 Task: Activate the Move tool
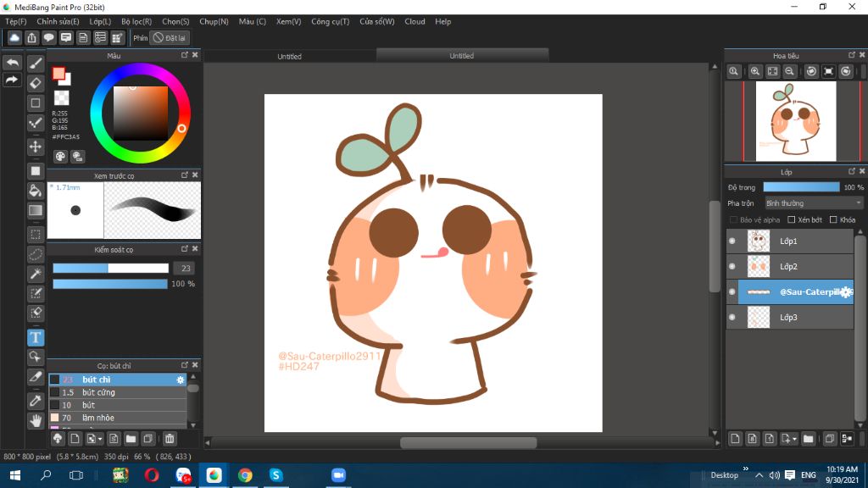point(36,147)
